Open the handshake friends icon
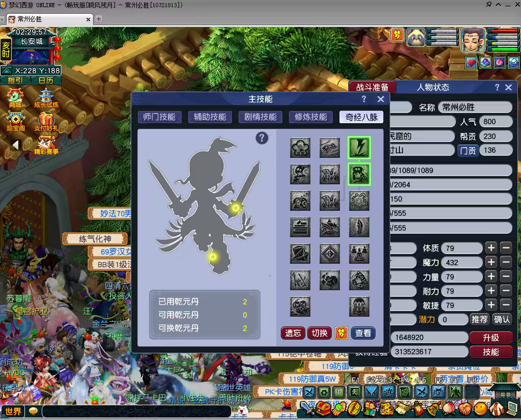Image resolution: width=521 pixels, height=420 pixels. pyautogui.click(x=465, y=409)
